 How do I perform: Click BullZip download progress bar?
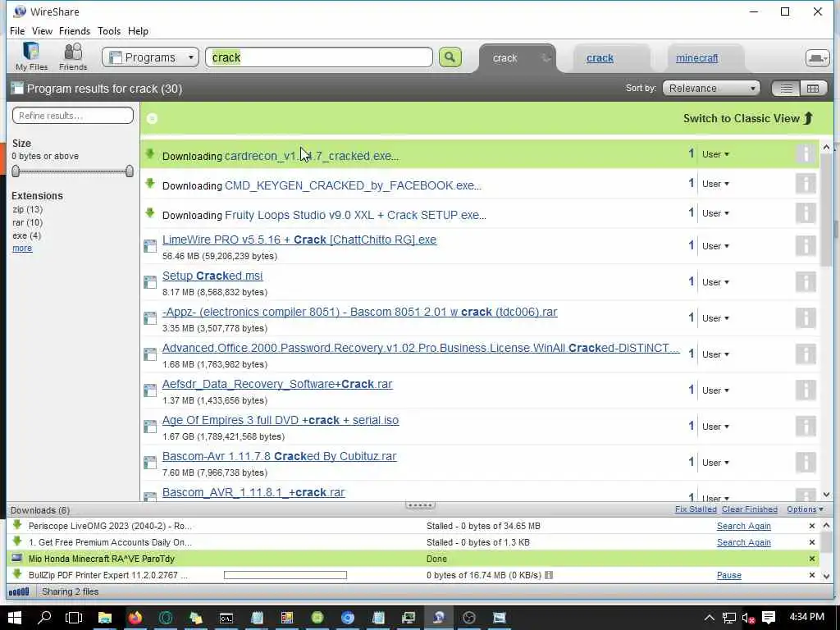(285, 575)
